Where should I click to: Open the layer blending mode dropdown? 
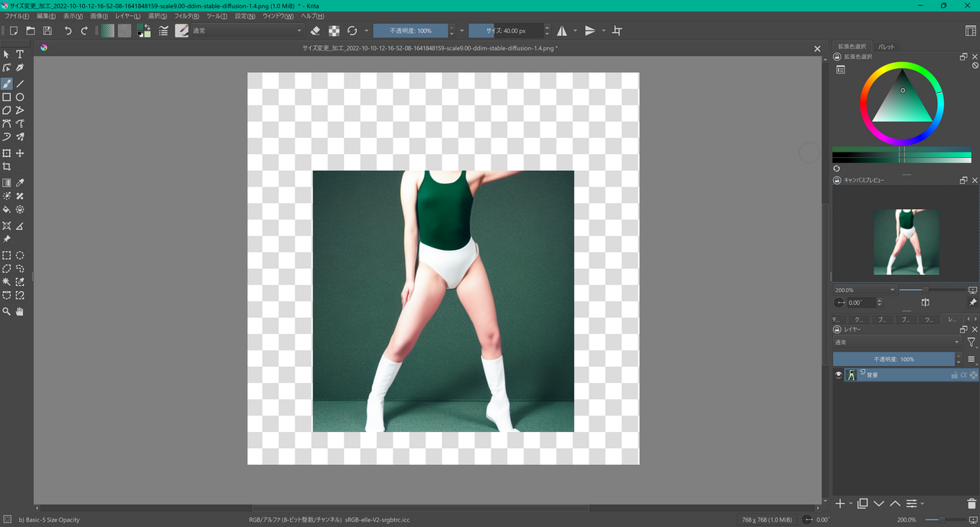pos(896,342)
